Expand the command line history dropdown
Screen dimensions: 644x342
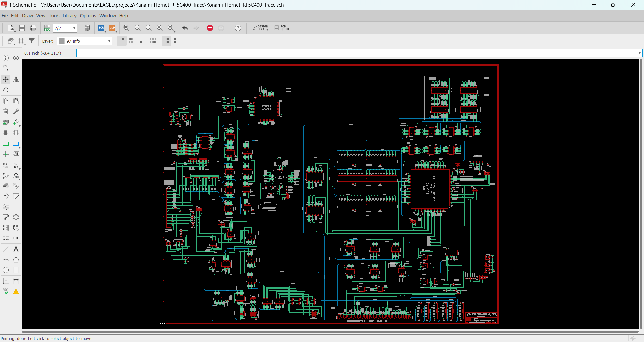point(639,53)
